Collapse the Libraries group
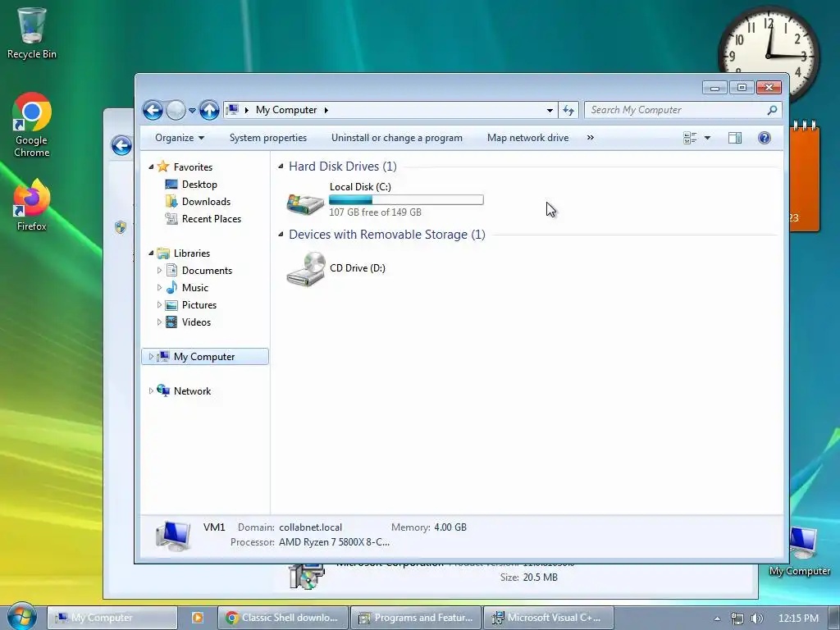840x630 pixels. [151, 253]
